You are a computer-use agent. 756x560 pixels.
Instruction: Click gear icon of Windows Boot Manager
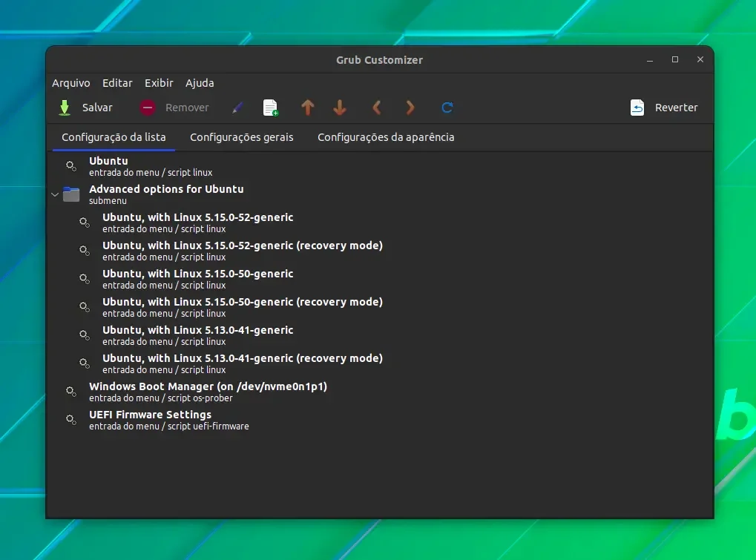71,392
